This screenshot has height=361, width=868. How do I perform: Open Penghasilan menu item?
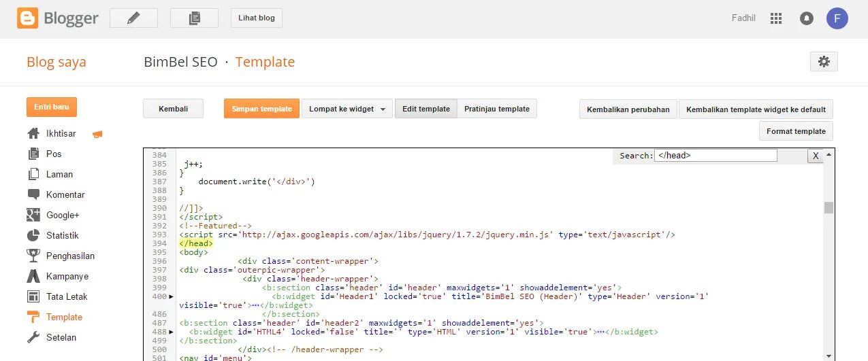[x=70, y=256]
